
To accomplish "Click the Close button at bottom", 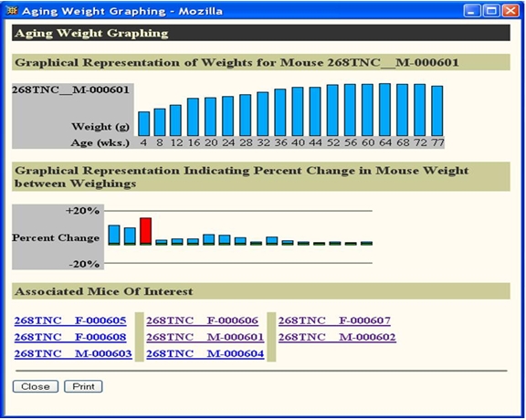I will point(36,386).
